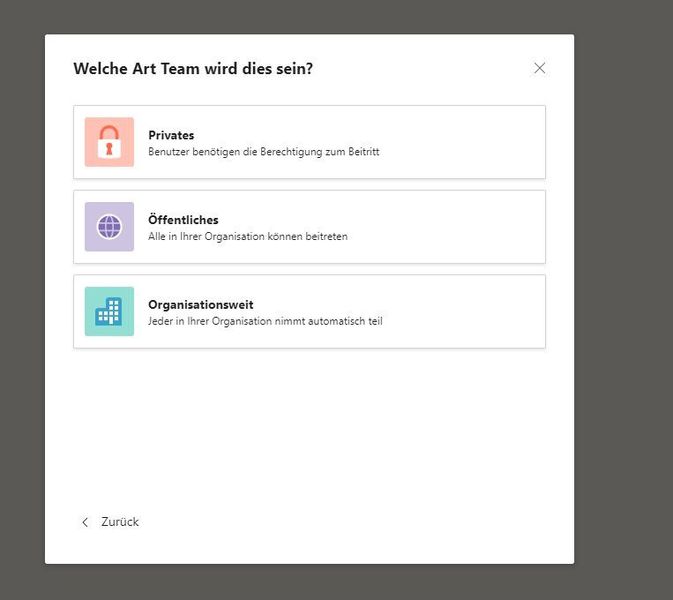The width and height of the screenshot is (673, 600).
Task: Go back with the Zurück button
Action: pos(110,522)
